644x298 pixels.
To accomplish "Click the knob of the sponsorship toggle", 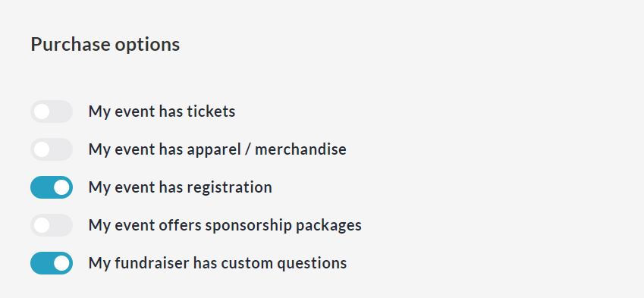I will [x=42, y=225].
